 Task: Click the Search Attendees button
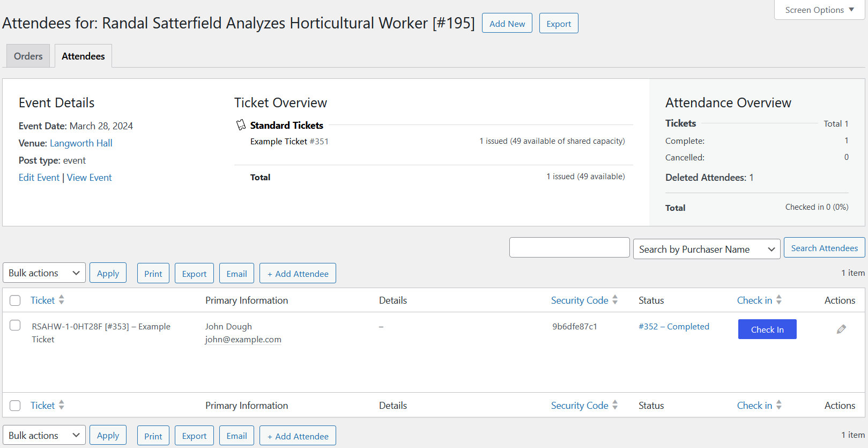pyautogui.click(x=825, y=248)
